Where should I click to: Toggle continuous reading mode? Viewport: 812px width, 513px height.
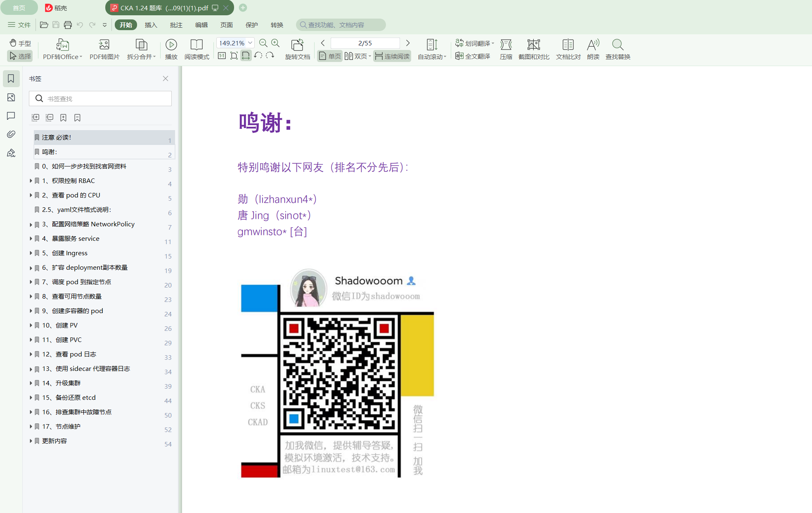392,56
